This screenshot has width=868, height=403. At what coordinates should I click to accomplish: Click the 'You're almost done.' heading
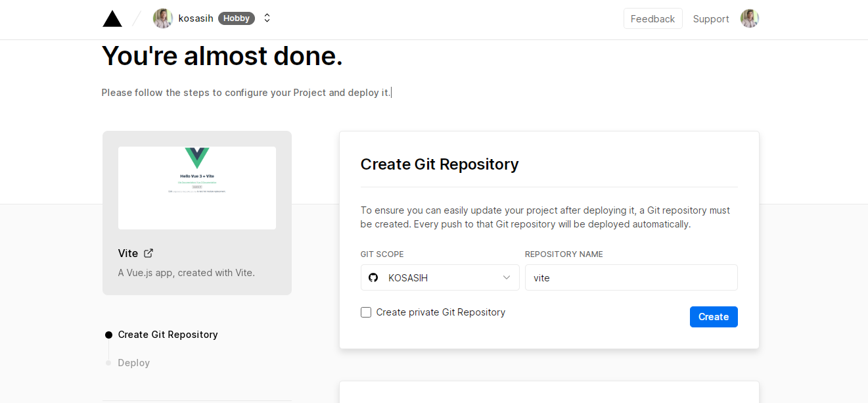tap(222, 56)
